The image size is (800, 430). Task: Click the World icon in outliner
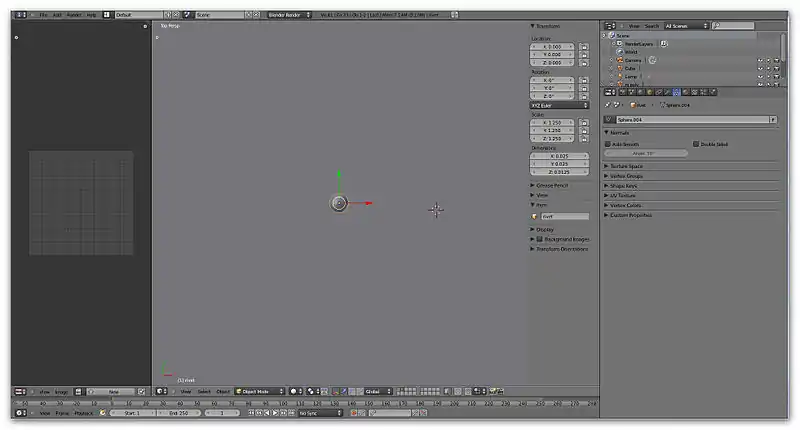620,52
